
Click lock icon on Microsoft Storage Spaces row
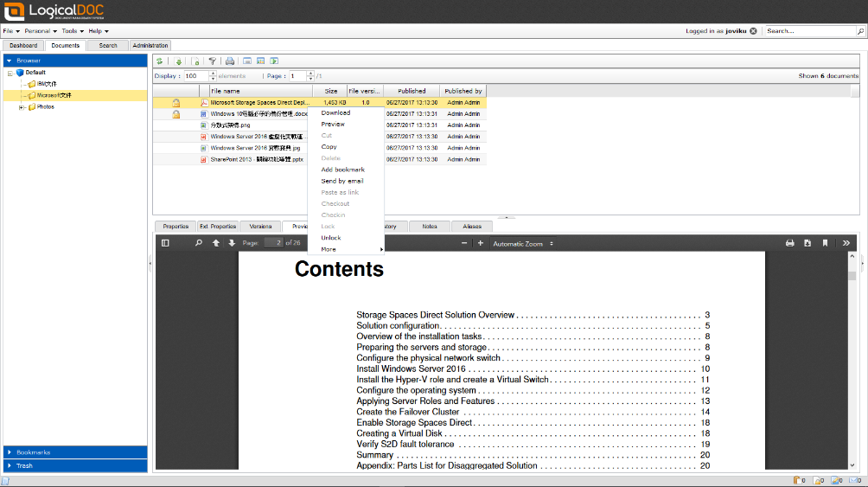(176, 102)
